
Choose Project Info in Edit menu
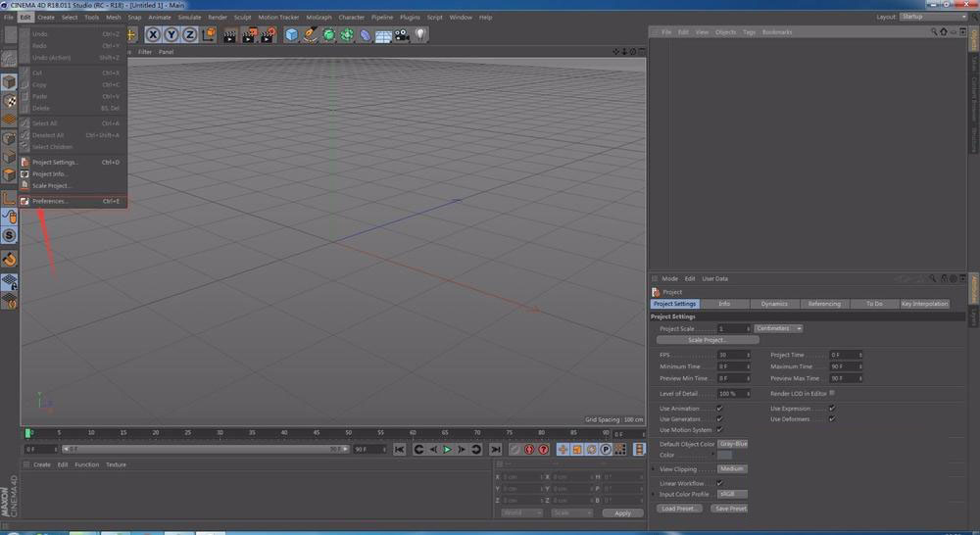73,173
